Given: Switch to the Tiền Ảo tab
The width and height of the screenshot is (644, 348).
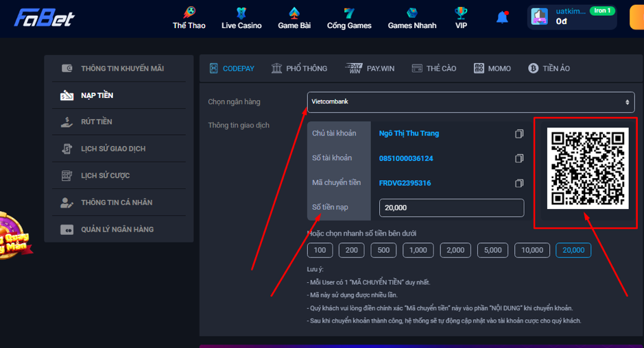Looking at the screenshot, I should [x=549, y=69].
